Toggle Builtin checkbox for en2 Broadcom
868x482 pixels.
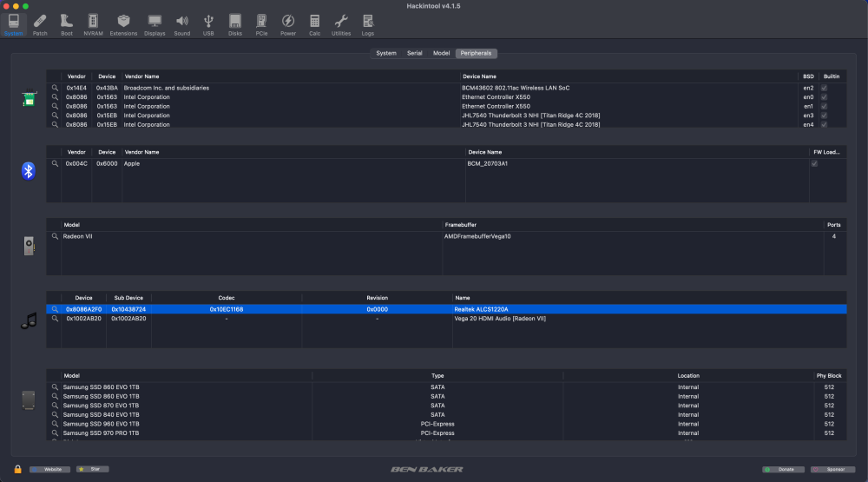[824, 88]
